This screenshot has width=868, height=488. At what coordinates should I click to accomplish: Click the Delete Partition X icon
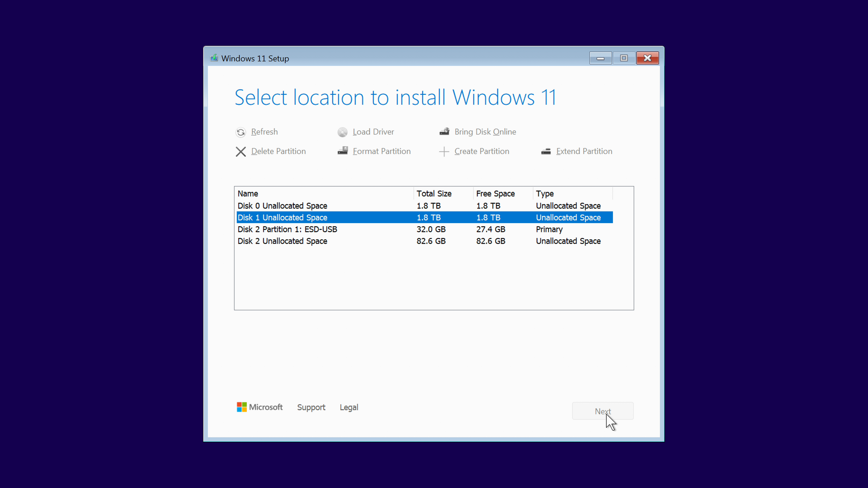241,152
